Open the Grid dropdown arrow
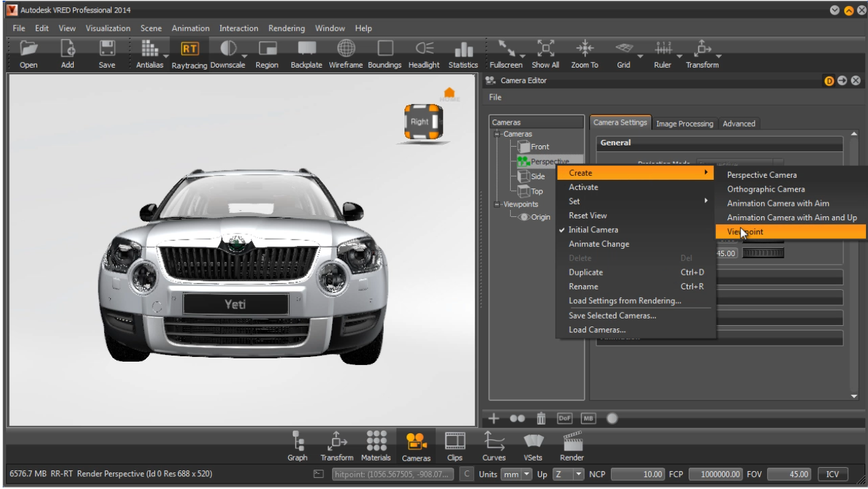Image resolution: width=868 pixels, height=489 pixels. 642,56
